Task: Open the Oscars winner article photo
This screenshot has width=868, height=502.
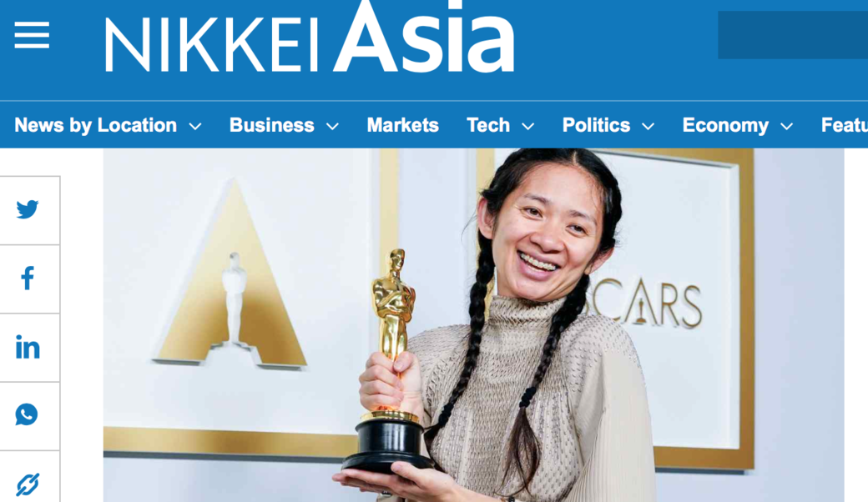Action: (x=473, y=325)
